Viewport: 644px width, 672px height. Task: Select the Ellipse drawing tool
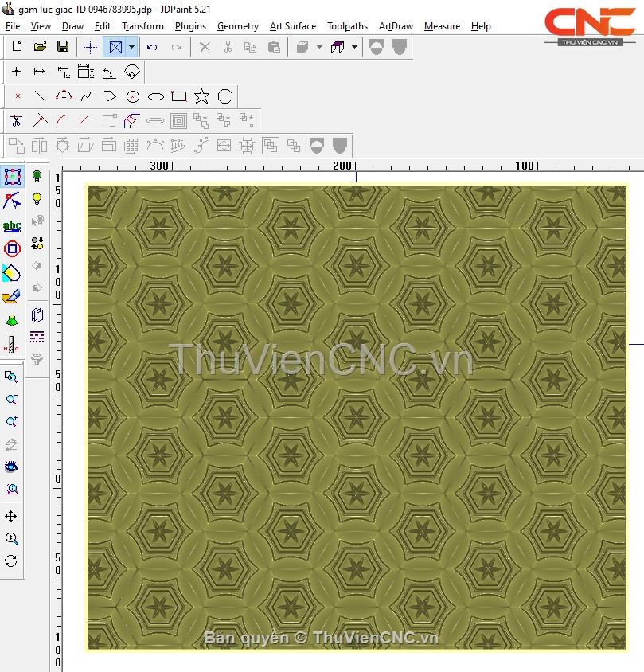[156, 96]
